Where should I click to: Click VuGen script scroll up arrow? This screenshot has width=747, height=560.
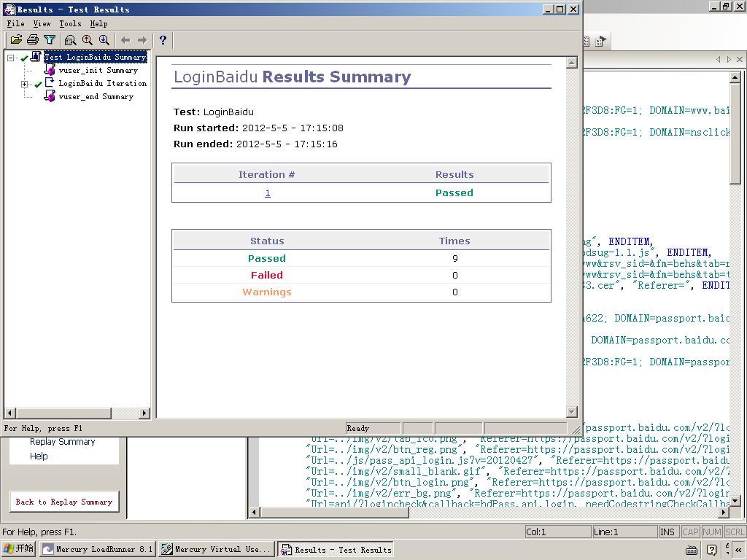[x=735, y=77]
